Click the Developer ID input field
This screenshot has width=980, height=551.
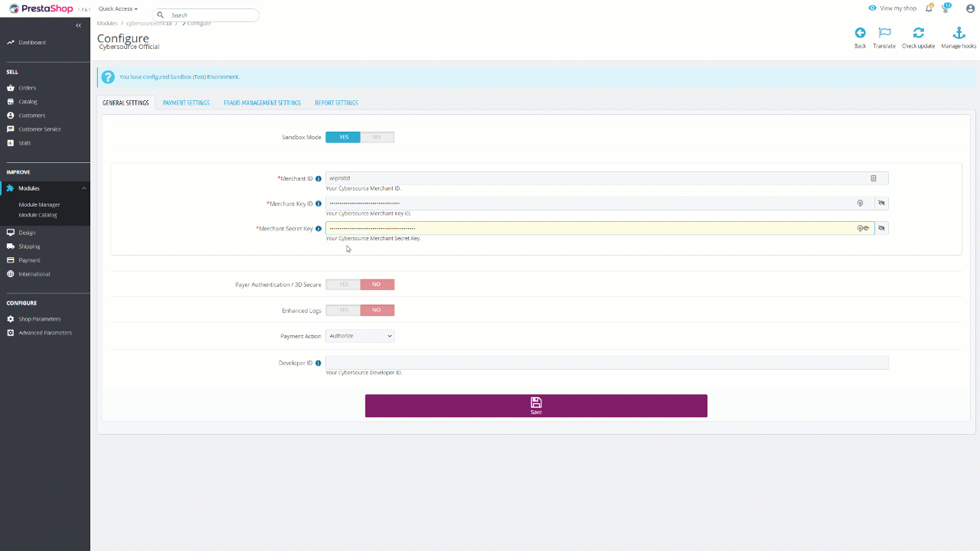(606, 363)
